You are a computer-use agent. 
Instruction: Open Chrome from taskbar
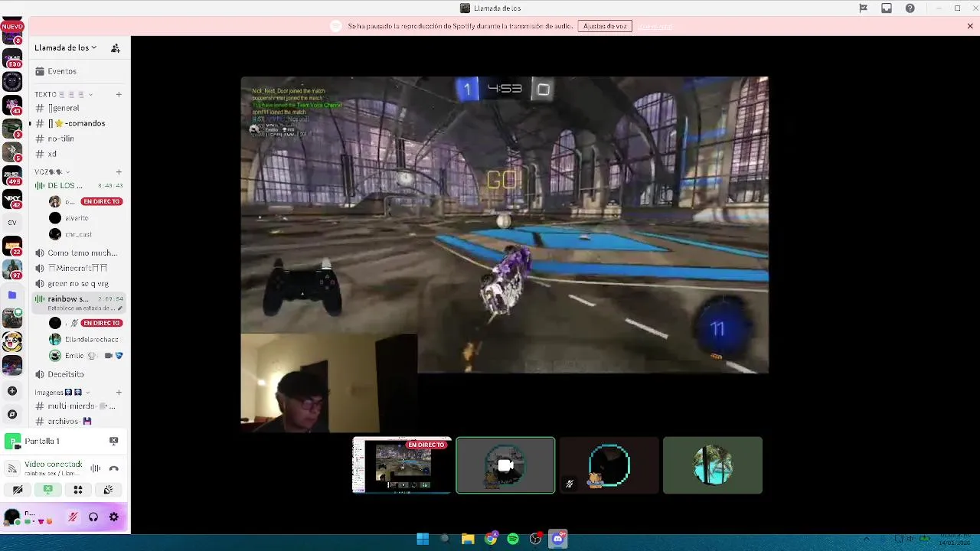(491, 539)
